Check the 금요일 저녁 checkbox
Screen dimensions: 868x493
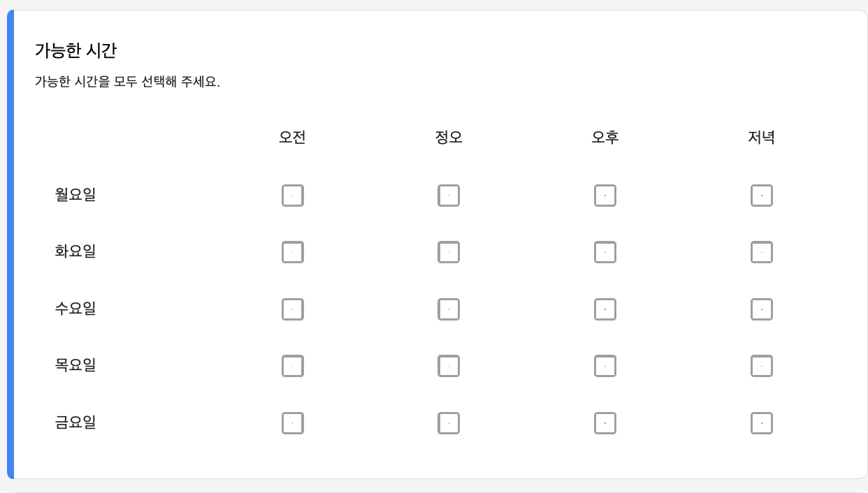coord(762,422)
